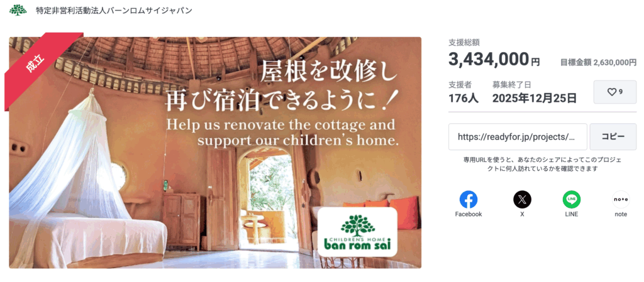Toggle the heart like button showing 9
This screenshot has width=644, height=282.
click(x=614, y=92)
